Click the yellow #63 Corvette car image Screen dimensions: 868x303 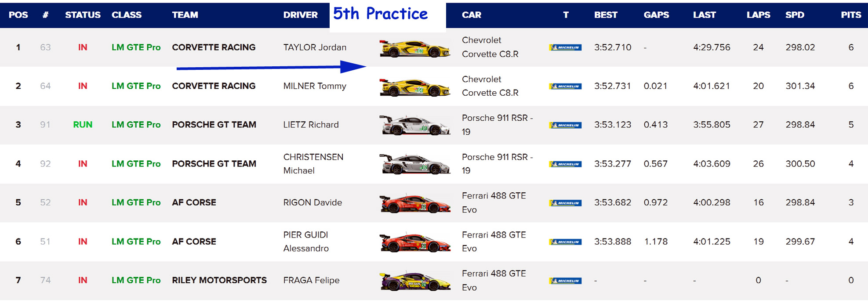[414, 48]
